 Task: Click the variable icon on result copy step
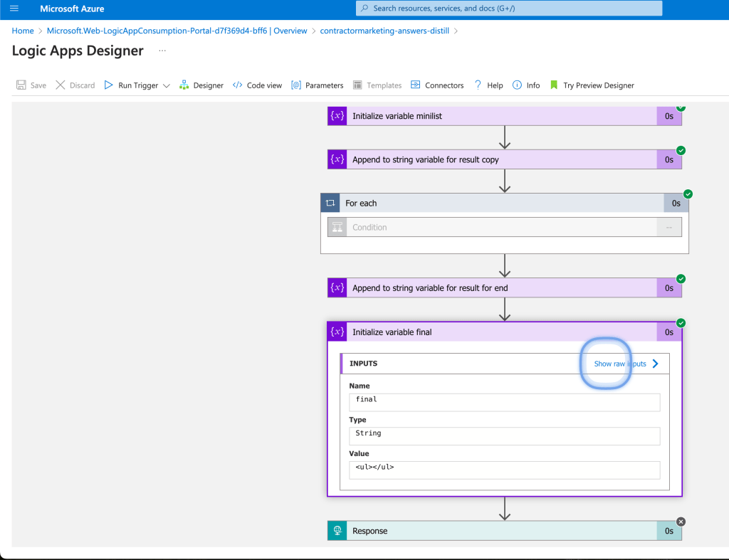pyautogui.click(x=337, y=159)
